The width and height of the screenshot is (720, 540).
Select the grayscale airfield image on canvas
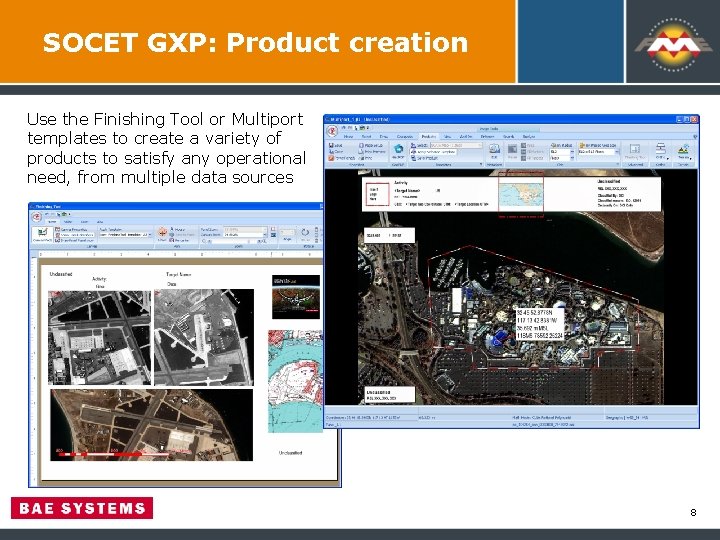pyautogui.click(x=203, y=337)
